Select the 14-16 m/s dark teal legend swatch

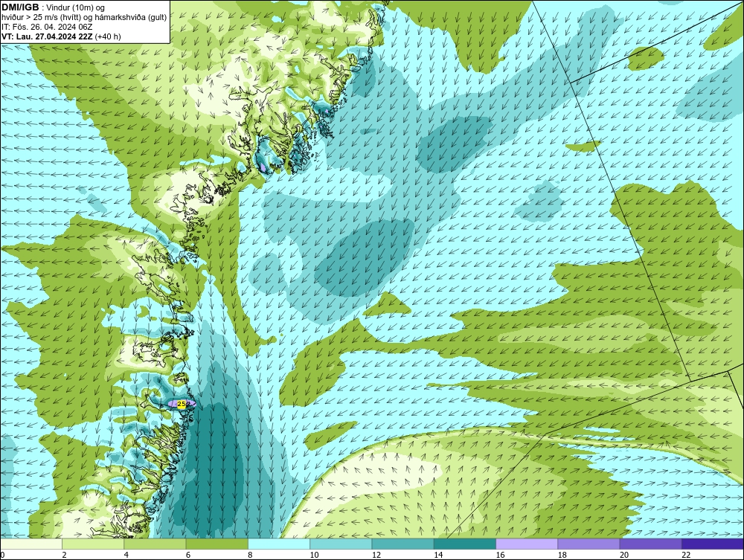[465, 544]
